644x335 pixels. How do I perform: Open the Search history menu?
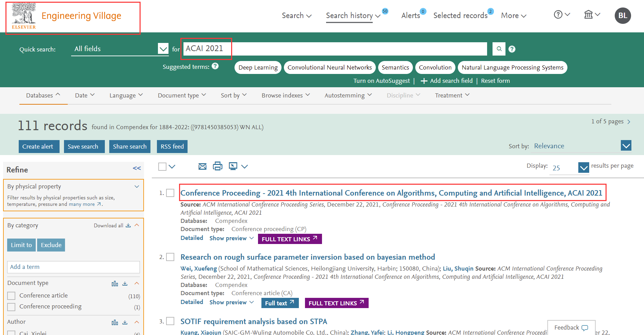click(x=353, y=16)
